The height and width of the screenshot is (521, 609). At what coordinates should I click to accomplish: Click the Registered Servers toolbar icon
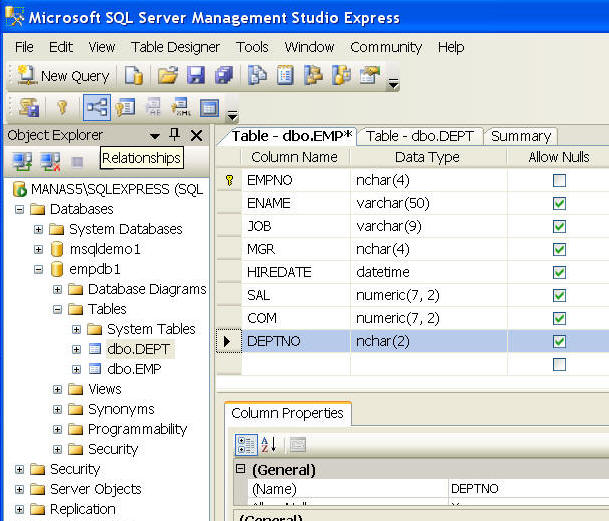click(x=257, y=75)
